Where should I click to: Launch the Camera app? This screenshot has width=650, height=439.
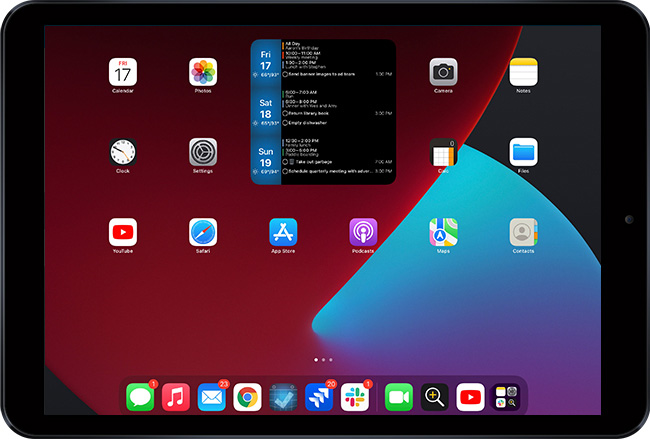point(443,72)
